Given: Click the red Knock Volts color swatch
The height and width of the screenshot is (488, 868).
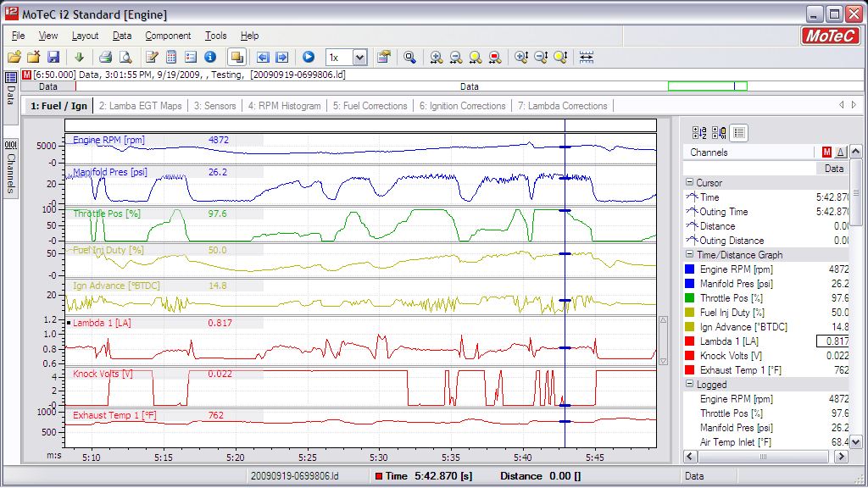Looking at the screenshot, I should (x=690, y=355).
